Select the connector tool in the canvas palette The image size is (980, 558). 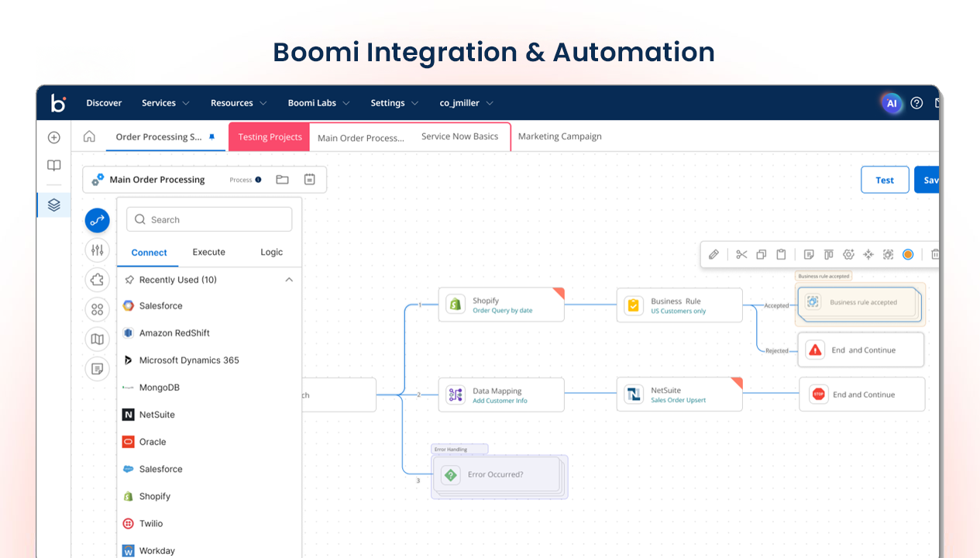click(x=97, y=220)
